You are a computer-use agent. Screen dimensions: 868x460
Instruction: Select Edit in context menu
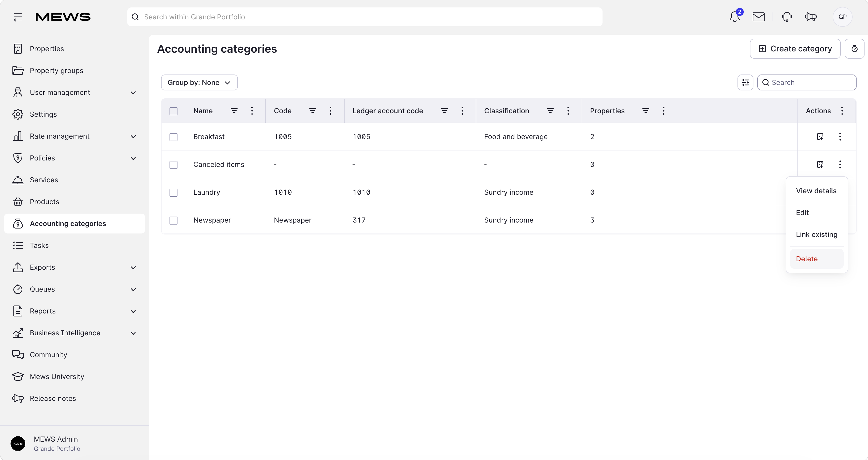pos(817,213)
